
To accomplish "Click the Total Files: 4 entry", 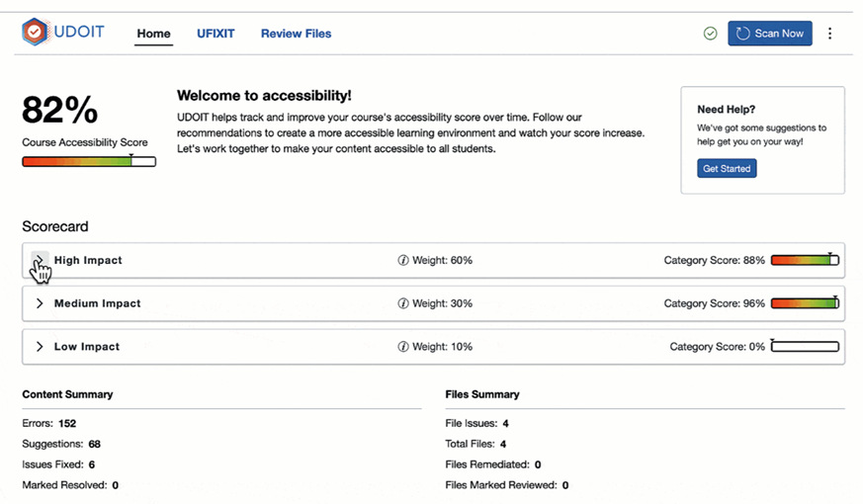I will point(475,444).
